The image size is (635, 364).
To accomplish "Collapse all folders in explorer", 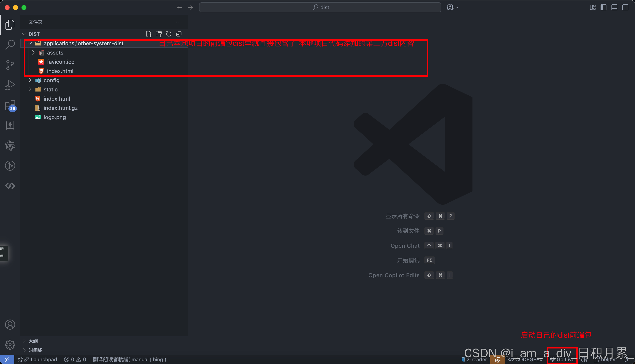I will [179, 34].
